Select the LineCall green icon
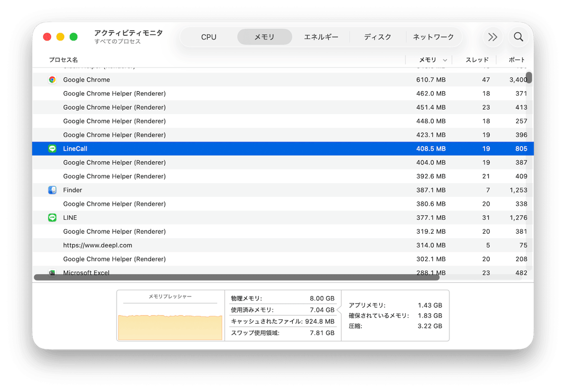The image size is (566, 392). (x=52, y=149)
